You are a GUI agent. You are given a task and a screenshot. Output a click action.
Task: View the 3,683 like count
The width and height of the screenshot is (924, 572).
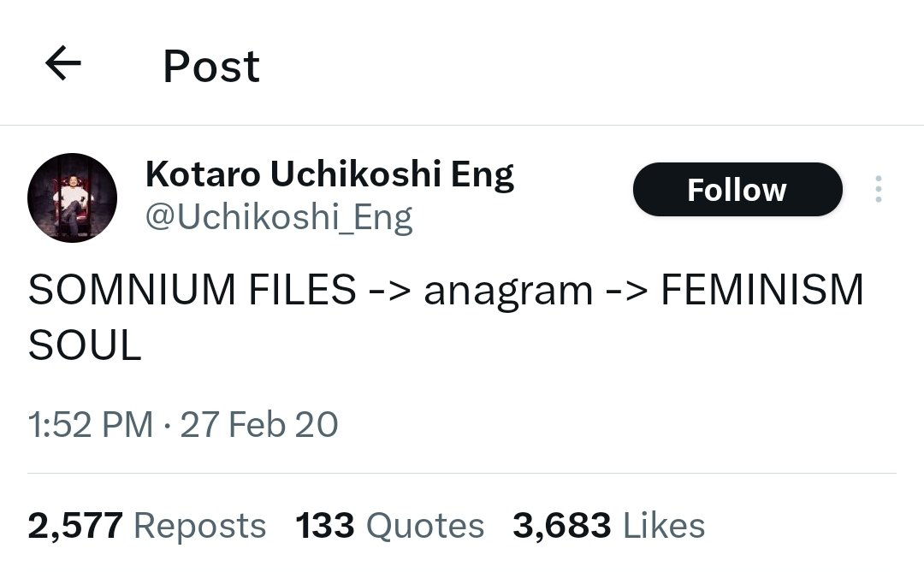(561, 526)
